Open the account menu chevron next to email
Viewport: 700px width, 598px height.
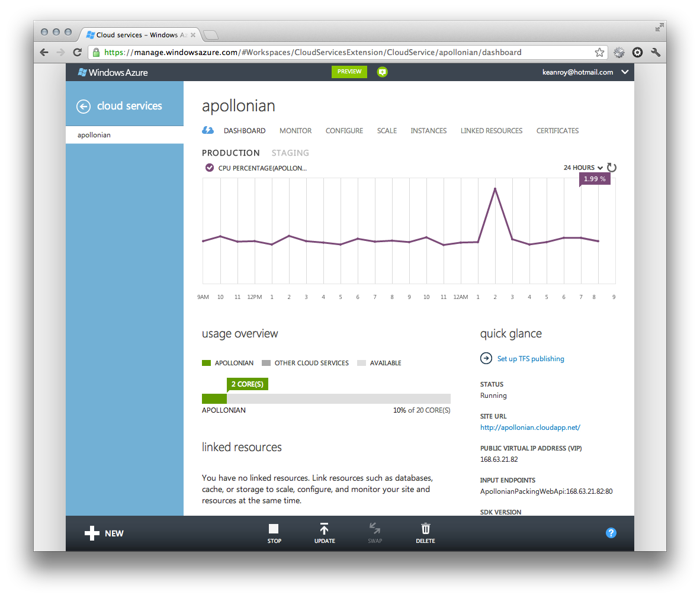click(625, 72)
